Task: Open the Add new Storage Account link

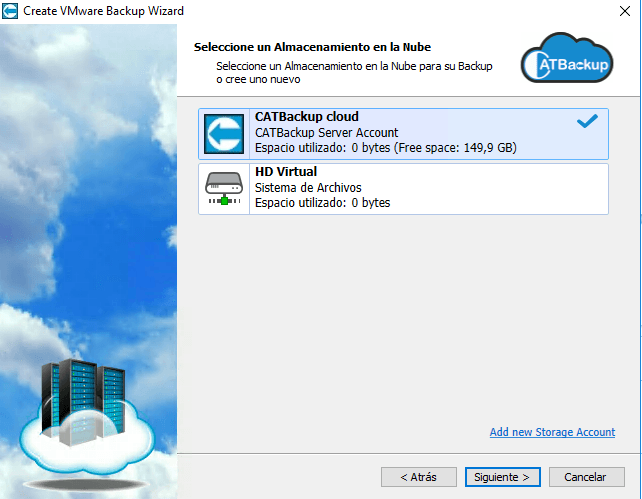Action: (552, 432)
